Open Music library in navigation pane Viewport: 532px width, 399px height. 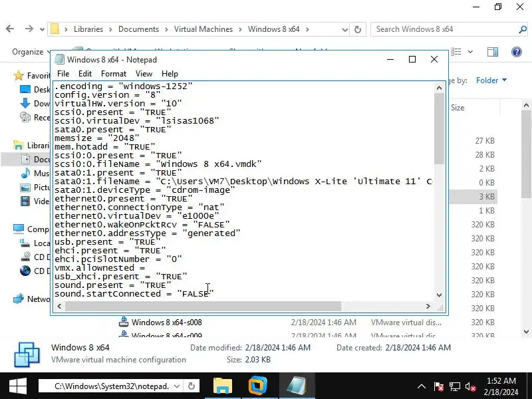pyautogui.click(x=35, y=173)
